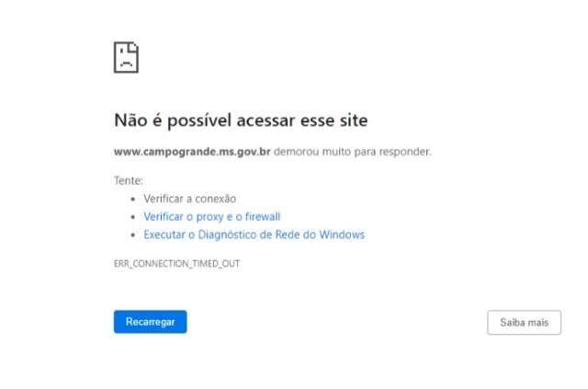The image size is (588, 389).
Task: Click the Tente: label
Action: tap(129, 180)
